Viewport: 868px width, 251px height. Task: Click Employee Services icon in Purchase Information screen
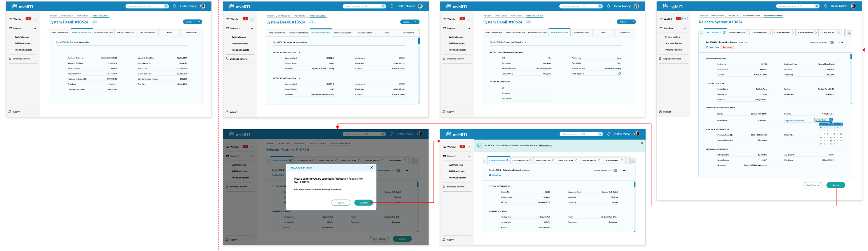coord(10,59)
